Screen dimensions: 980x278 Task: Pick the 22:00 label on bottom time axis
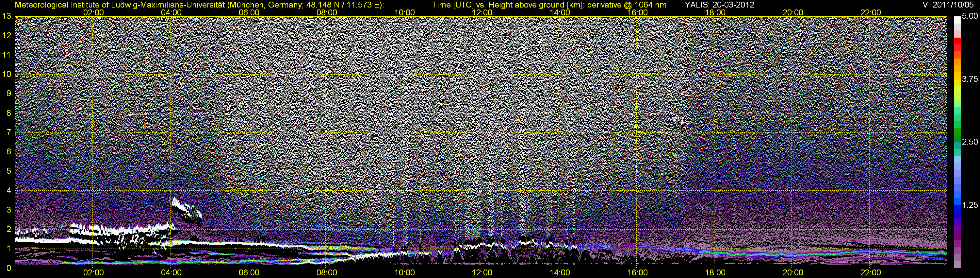(871, 273)
